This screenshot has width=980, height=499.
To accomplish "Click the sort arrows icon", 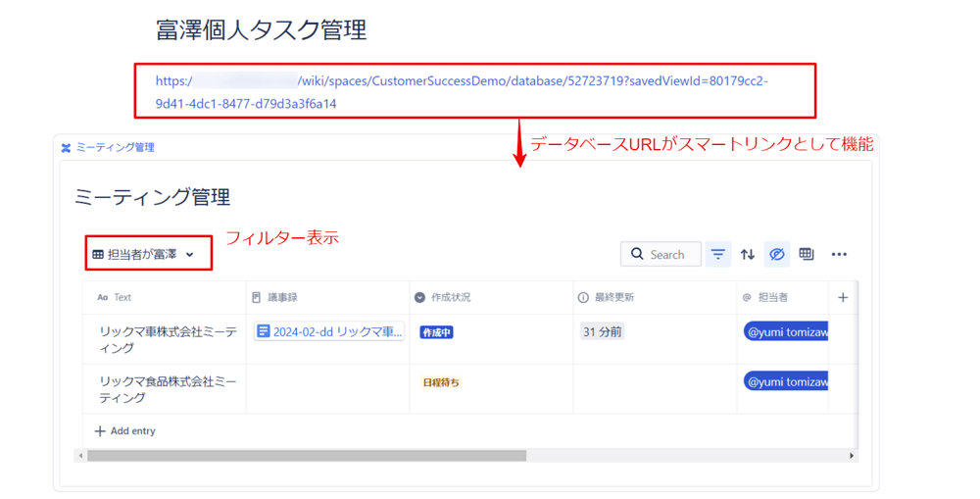I will tap(748, 254).
